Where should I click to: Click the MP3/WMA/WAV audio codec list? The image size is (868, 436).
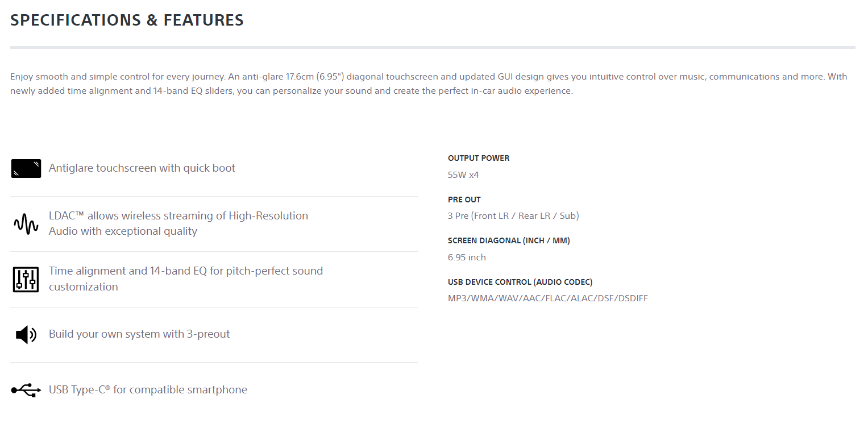click(547, 298)
